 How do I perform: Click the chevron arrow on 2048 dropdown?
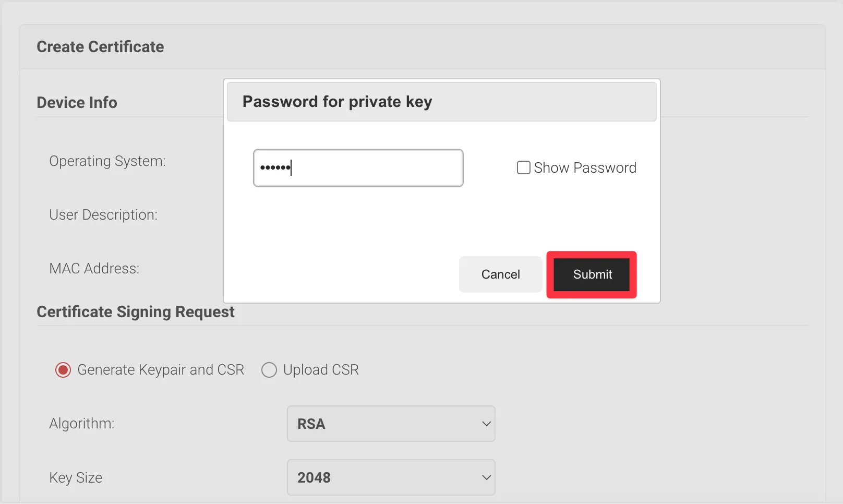(x=486, y=477)
